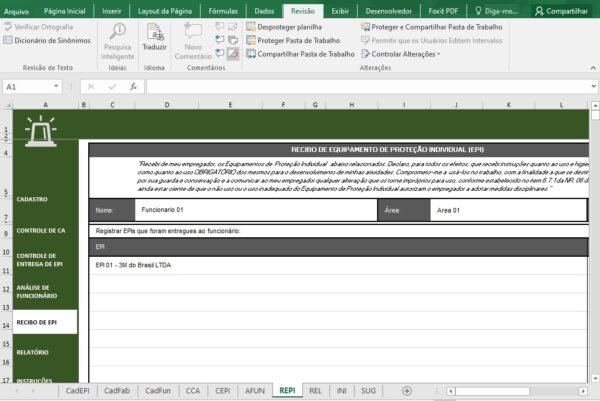Add new sheet with plus icon
Viewport: 600px width, 401px height.
(x=407, y=391)
